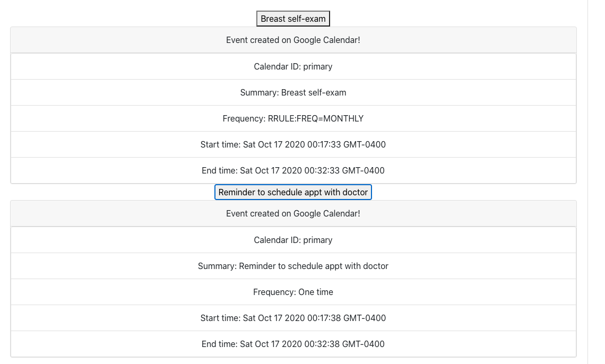Click 'Summary: Breast self-exam' row

293,92
